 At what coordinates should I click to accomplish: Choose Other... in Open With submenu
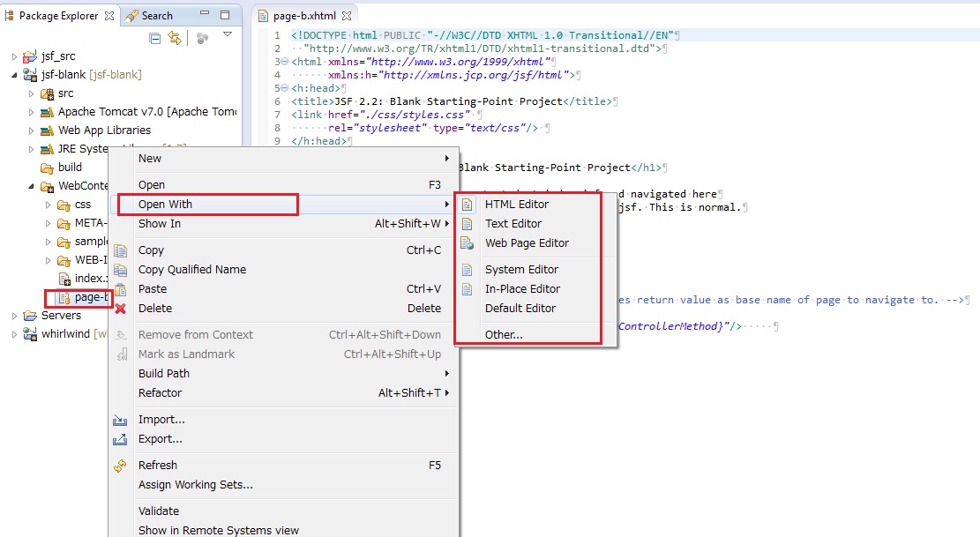tap(504, 335)
